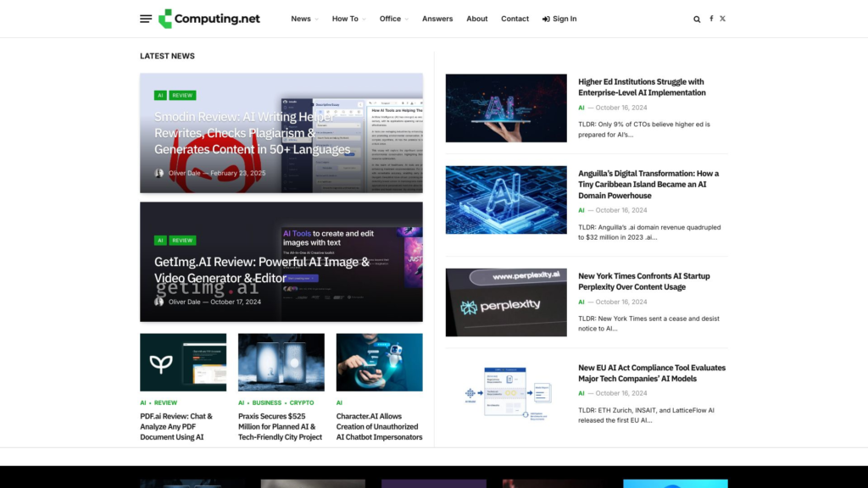Click BUSINESS category under Praxis thumbnail
Screen dimensions: 868x488
[267, 402]
